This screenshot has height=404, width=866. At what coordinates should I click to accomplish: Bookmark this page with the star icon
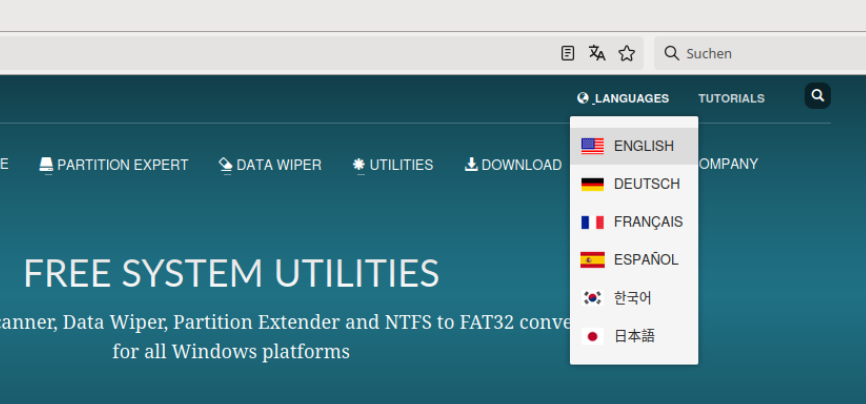(x=626, y=53)
